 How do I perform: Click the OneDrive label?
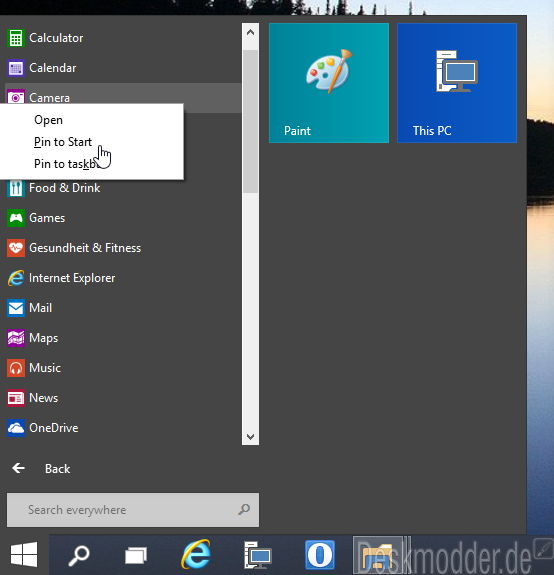click(x=54, y=428)
